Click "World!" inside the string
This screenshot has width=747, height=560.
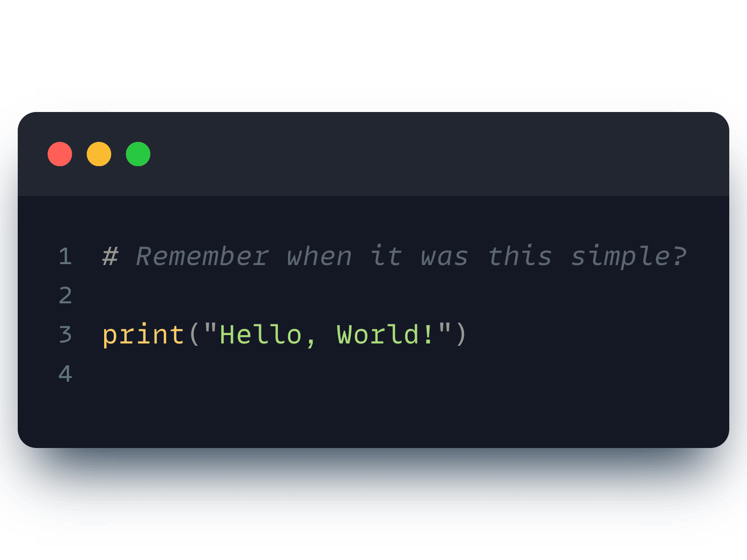click(x=386, y=335)
